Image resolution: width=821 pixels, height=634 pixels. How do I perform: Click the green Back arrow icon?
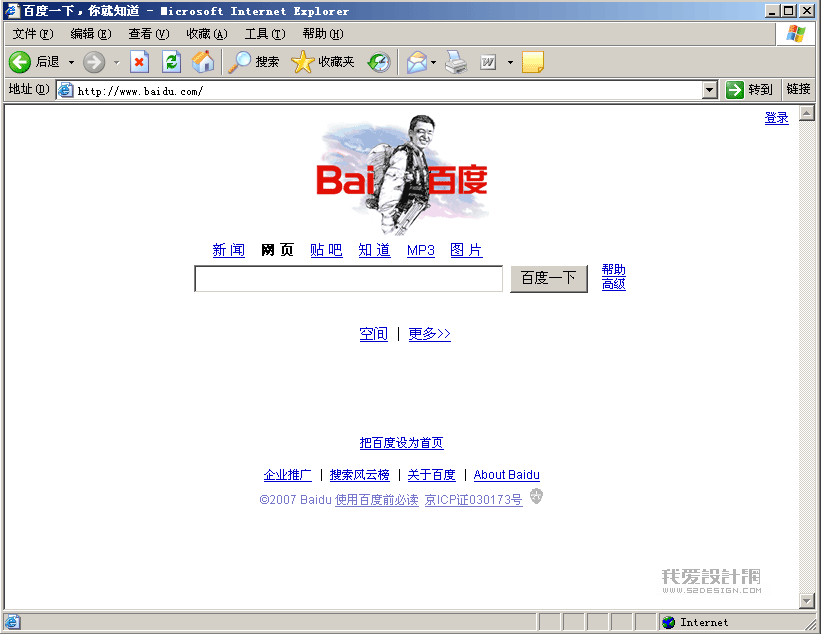(20, 62)
